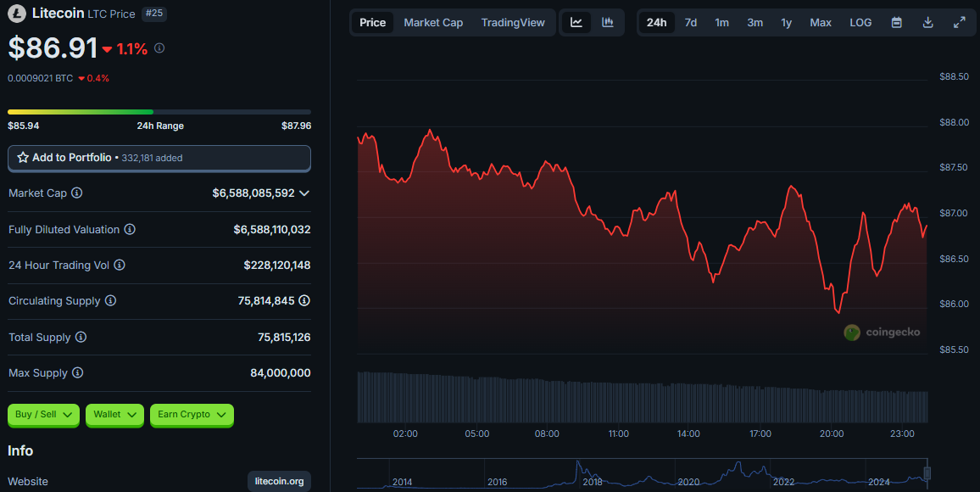Show Max Supply info icon
980x492 pixels.
77,372
